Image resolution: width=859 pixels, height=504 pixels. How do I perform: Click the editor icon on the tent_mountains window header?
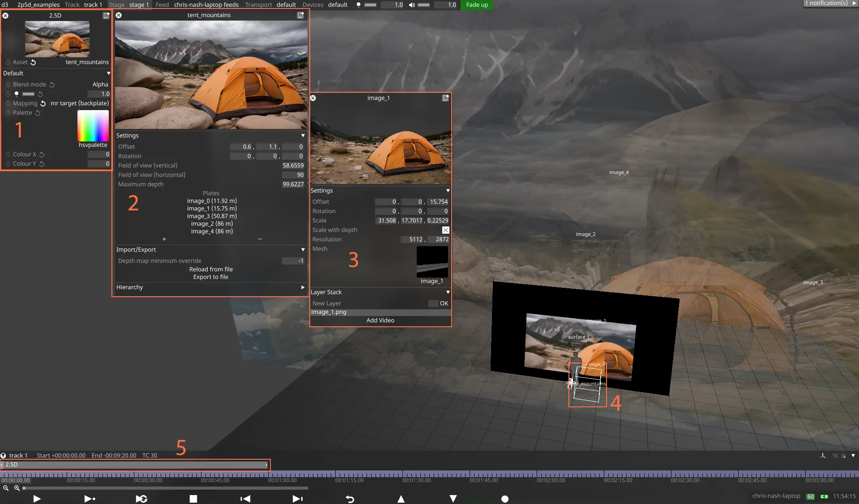[301, 15]
